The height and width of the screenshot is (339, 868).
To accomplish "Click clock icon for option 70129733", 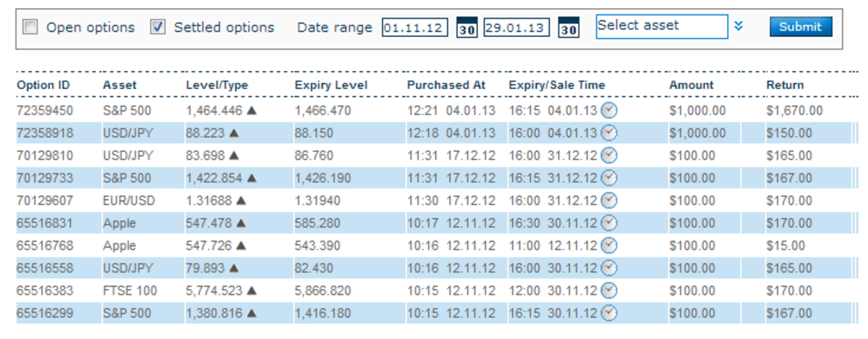I will point(610,178).
